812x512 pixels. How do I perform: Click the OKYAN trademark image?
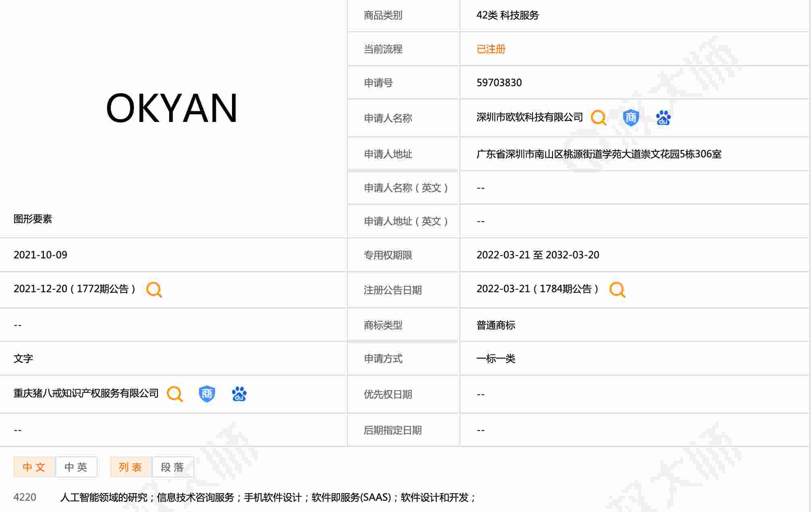pyautogui.click(x=172, y=108)
